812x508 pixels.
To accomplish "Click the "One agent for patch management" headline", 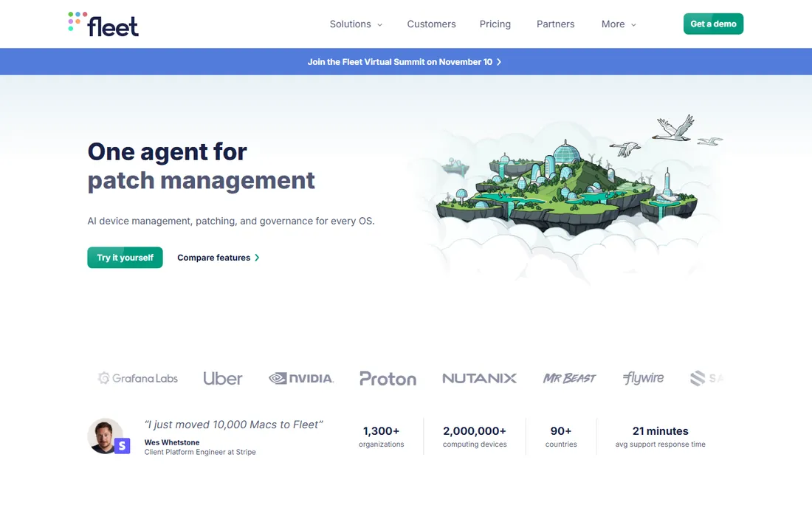I will [x=201, y=166].
